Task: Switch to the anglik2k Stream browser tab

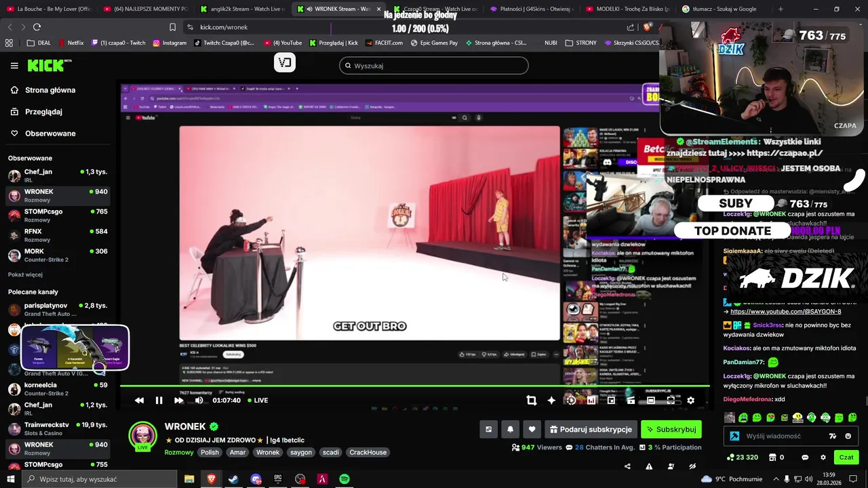Action: click(242, 9)
